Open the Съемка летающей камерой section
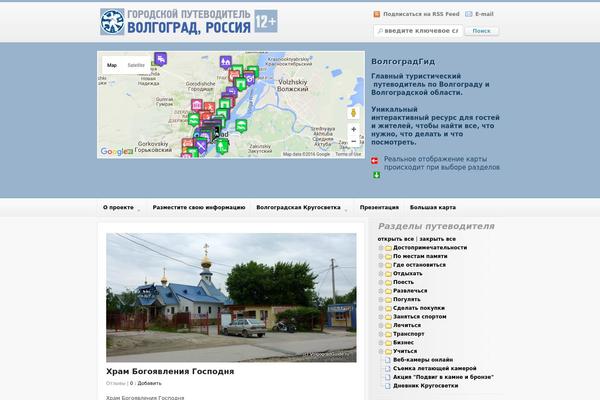The width and height of the screenshot is (600, 400). 435,369
